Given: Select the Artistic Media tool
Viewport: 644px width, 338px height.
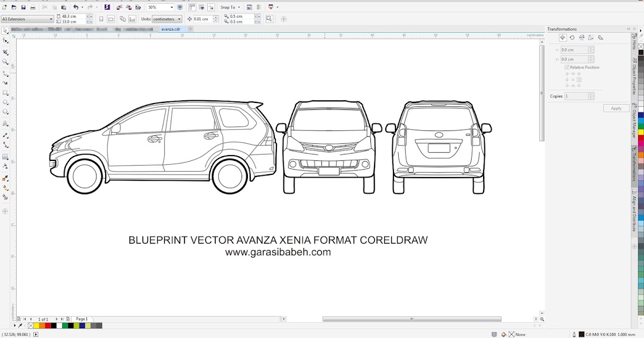Looking at the screenshot, I should click(5, 83).
